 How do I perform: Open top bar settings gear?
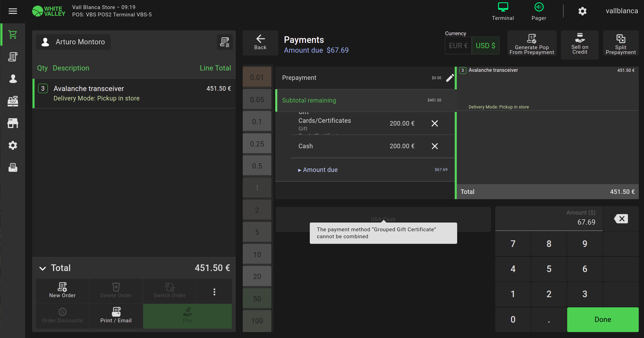point(583,11)
